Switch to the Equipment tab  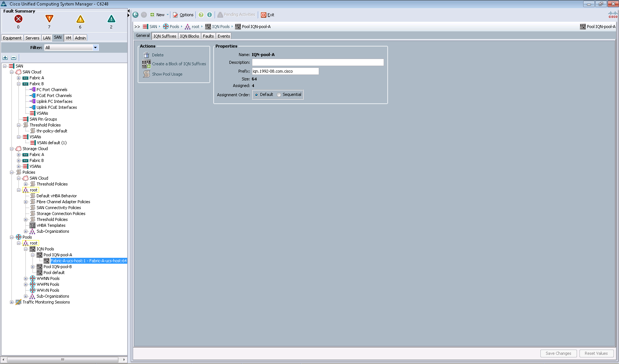12,38
